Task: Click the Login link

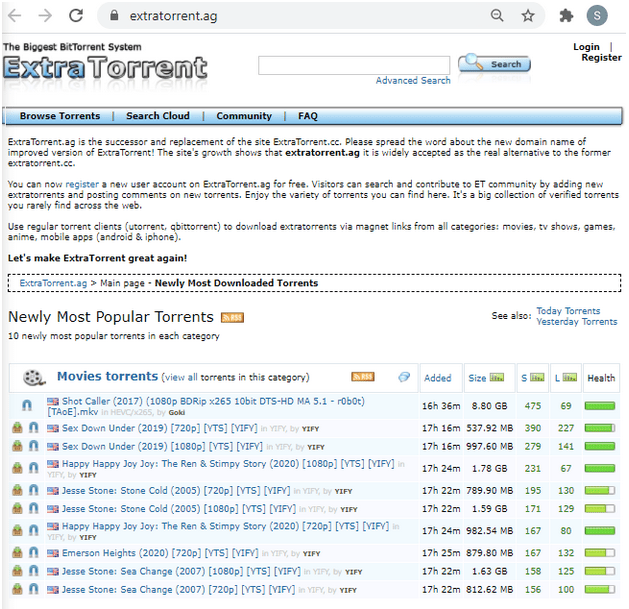Action: [586, 47]
